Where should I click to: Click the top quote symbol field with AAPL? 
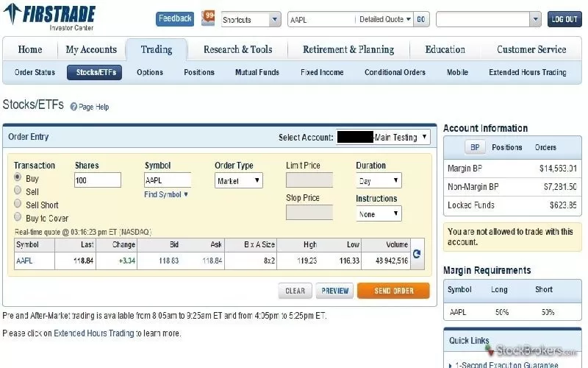click(321, 20)
